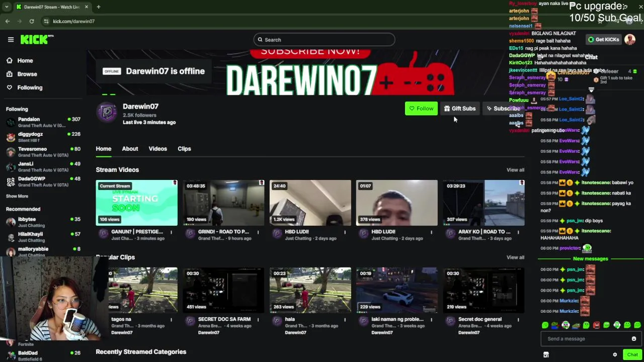Open a new browser tab
Image resolution: width=644 pixels, height=362 pixels.
[x=99, y=7]
